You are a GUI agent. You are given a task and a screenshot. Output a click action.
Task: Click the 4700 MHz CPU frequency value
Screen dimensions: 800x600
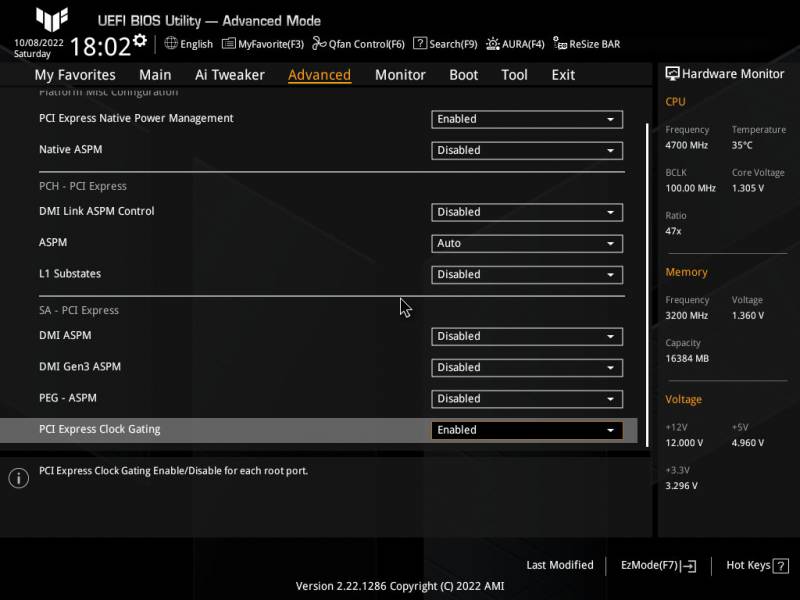(686, 145)
